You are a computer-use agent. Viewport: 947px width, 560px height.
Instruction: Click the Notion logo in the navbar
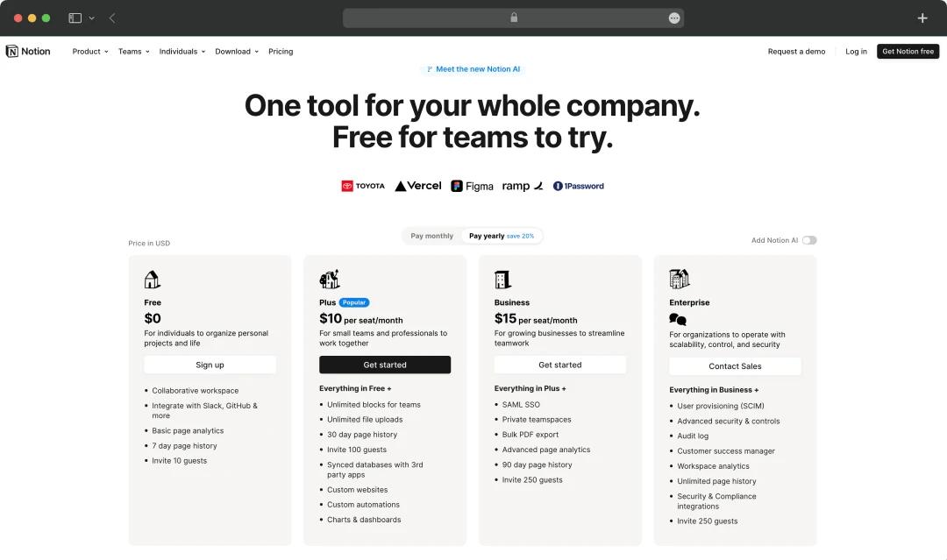(28, 51)
